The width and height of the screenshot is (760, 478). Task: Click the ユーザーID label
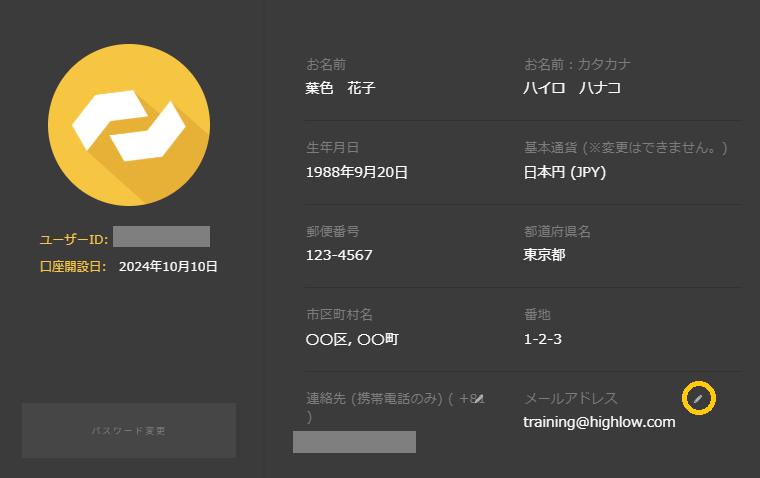coord(74,239)
